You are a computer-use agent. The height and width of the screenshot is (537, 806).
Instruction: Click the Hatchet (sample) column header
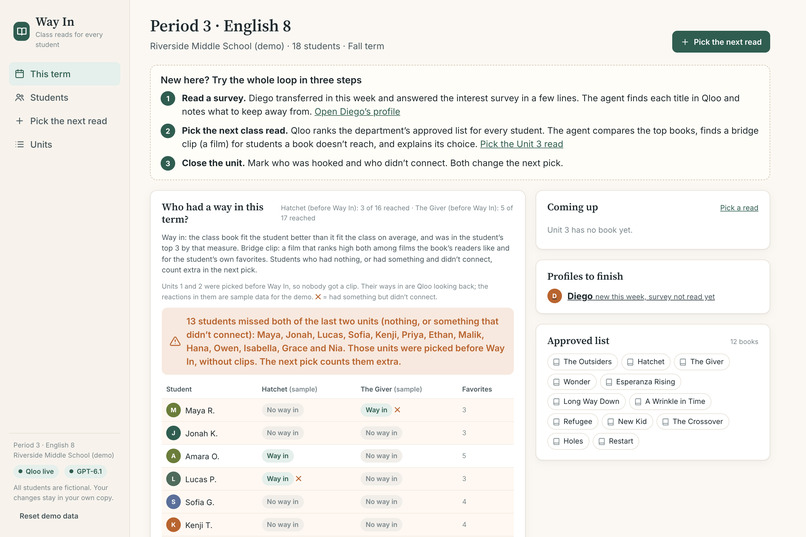coord(289,390)
